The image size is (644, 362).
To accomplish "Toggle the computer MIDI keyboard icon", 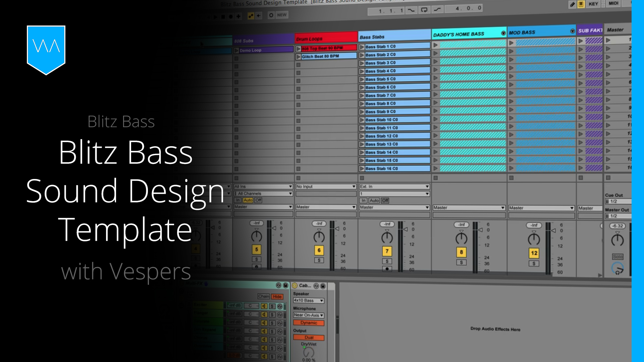I will tap(581, 4).
